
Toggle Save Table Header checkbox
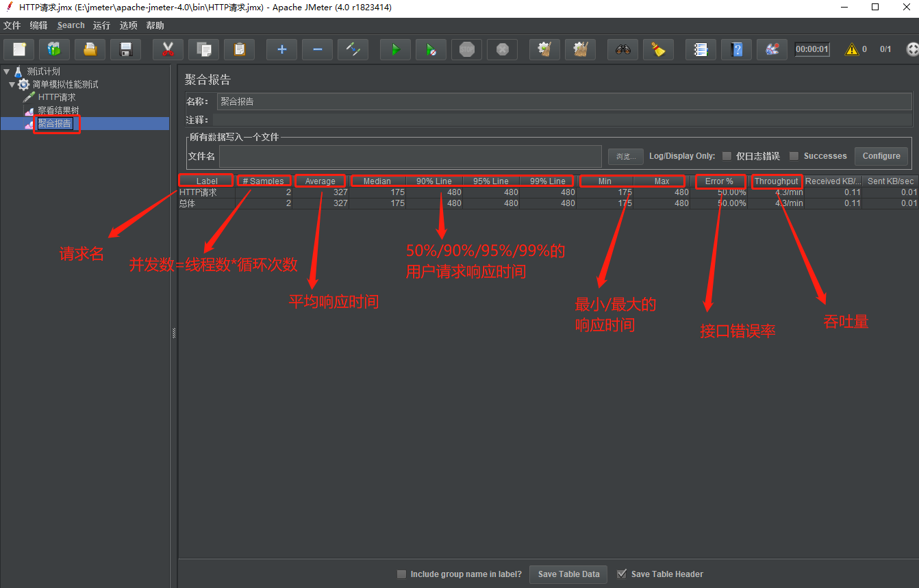[622, 574]
